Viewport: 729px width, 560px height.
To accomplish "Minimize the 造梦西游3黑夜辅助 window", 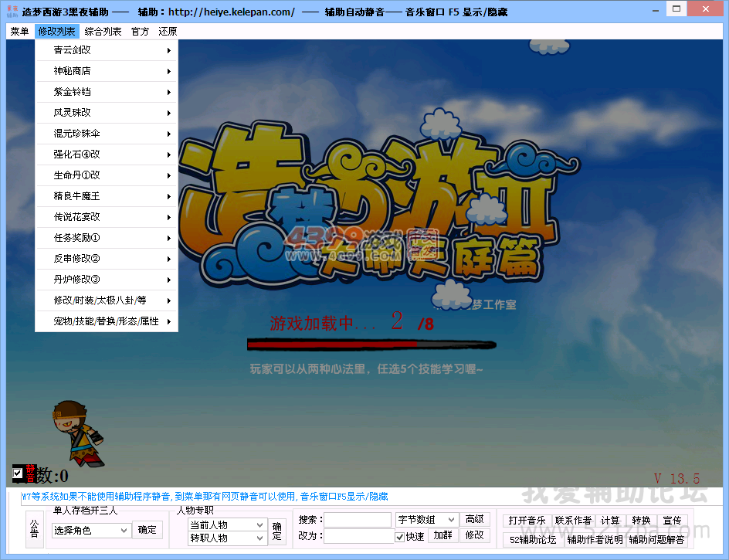I will point(656,10).
